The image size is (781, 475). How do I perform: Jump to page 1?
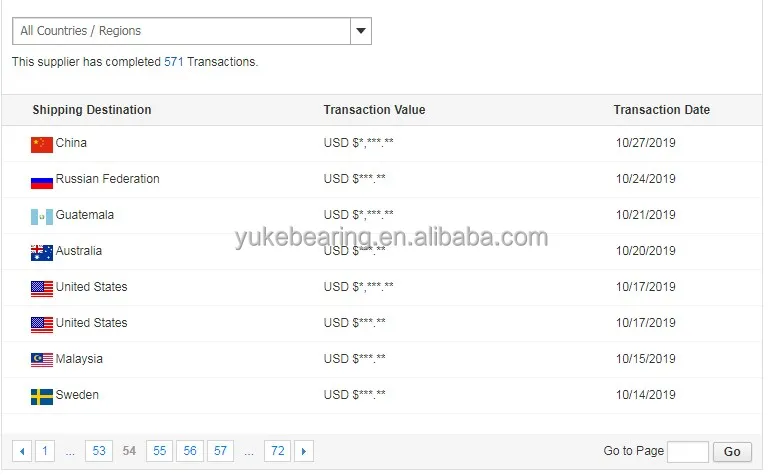(x=45, y=451)
